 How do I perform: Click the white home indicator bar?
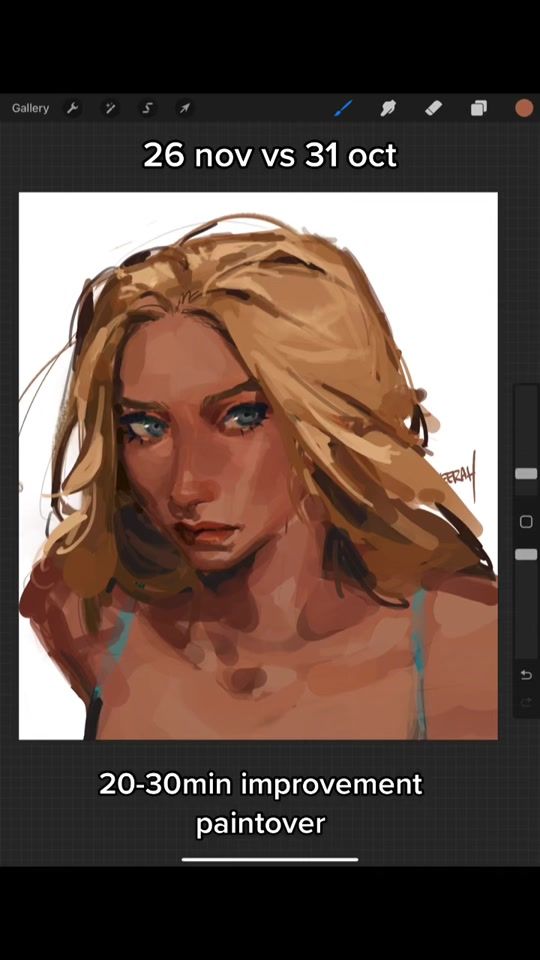[x=270, y=859]
